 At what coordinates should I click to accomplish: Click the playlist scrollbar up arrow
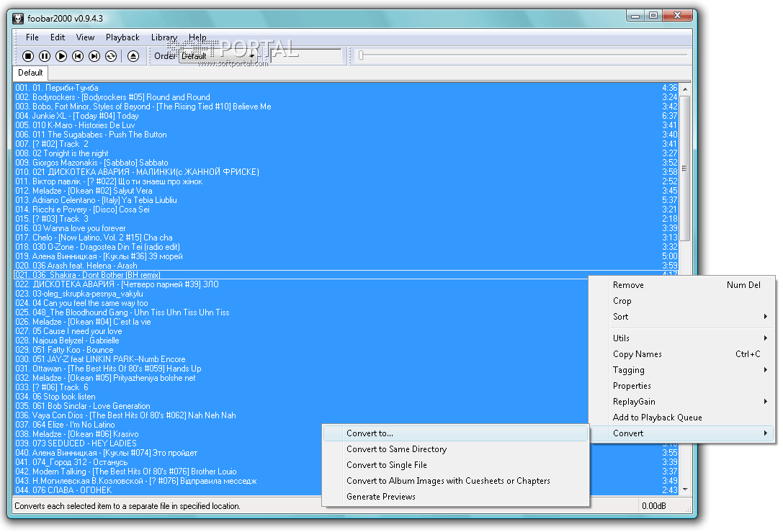click(685, 89)
